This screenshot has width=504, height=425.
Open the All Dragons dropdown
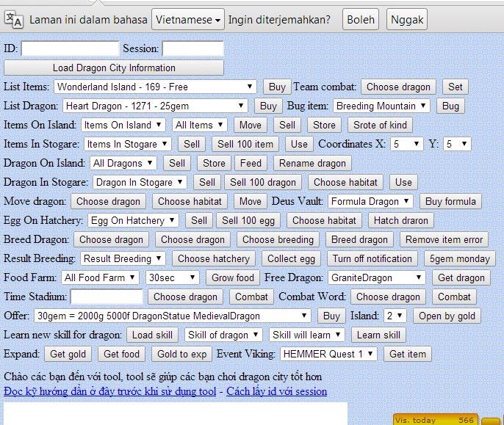pyautogui.click(x=123, y=163)
